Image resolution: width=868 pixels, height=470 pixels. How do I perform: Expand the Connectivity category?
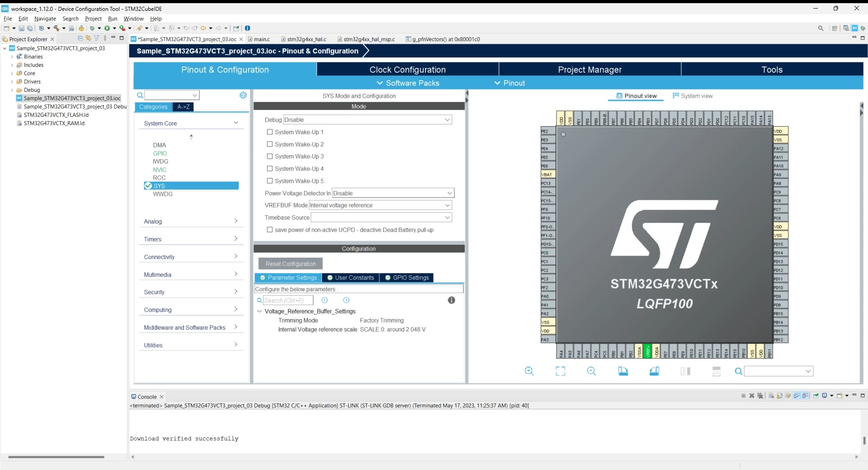[191, 257]
